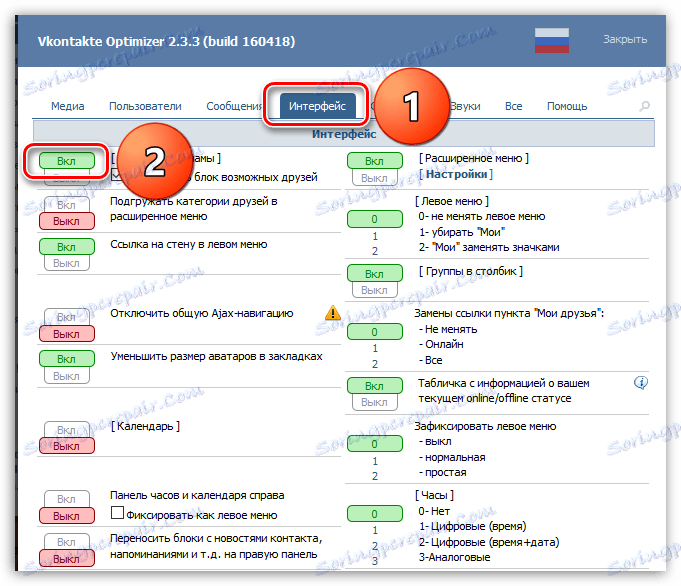Screen dimensions: 681x586
Task: Click the label Отключить общую Ajax-навигацию
Action: click(202, 313)
